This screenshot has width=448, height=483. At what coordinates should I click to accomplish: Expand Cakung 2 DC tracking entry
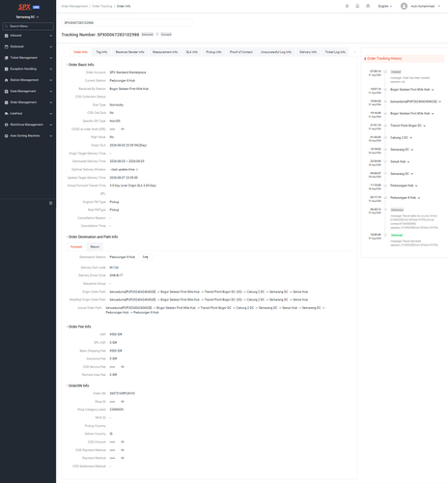pyautogui.click(x=411, y=138)
